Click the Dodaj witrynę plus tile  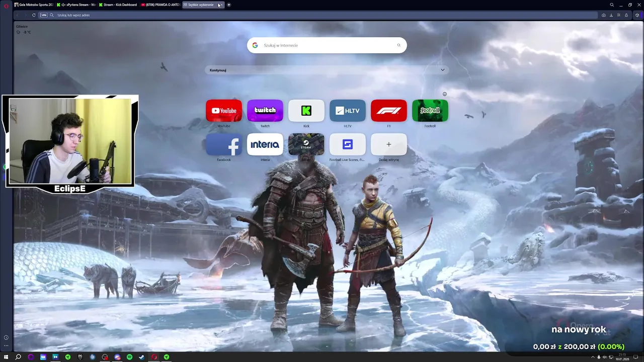click(x=389, y=144)
